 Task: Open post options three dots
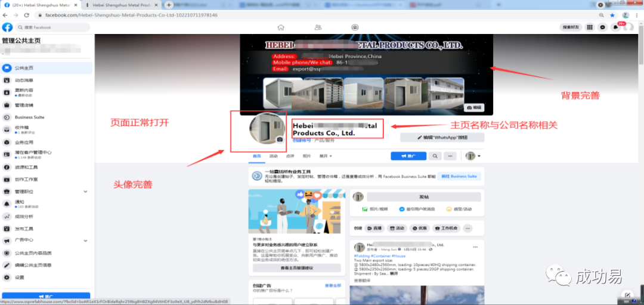click(475, 247)
